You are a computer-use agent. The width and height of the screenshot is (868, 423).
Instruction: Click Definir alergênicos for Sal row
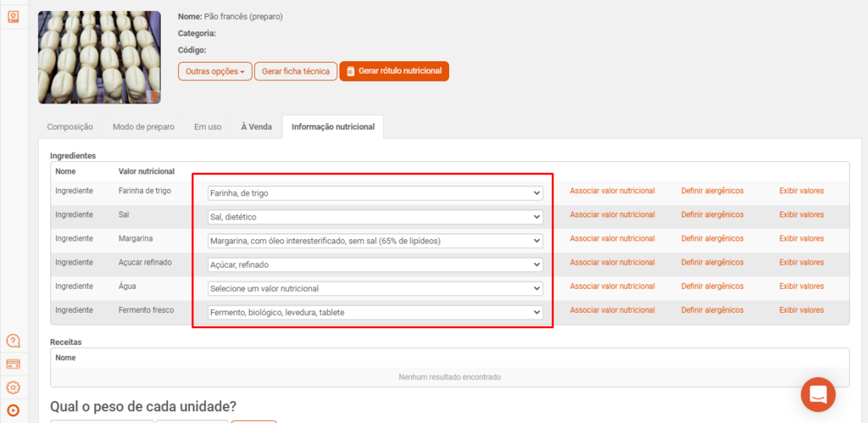click(712, 214)
